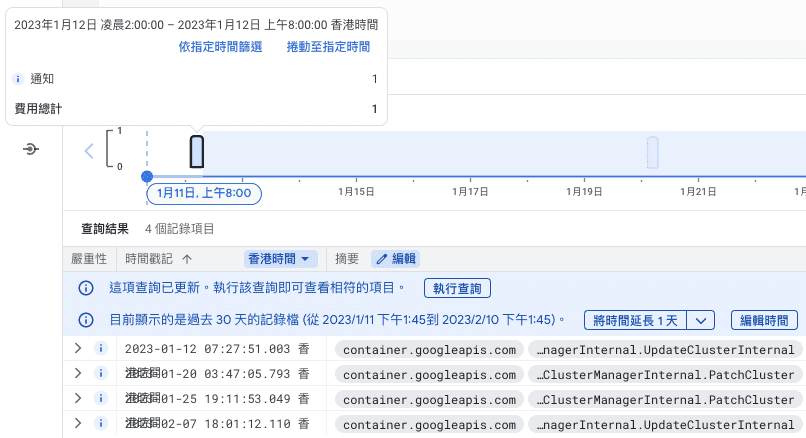Click the blue timeline handle dot
The height and width of the screenshot is (438, 806).
coord(147,177)
